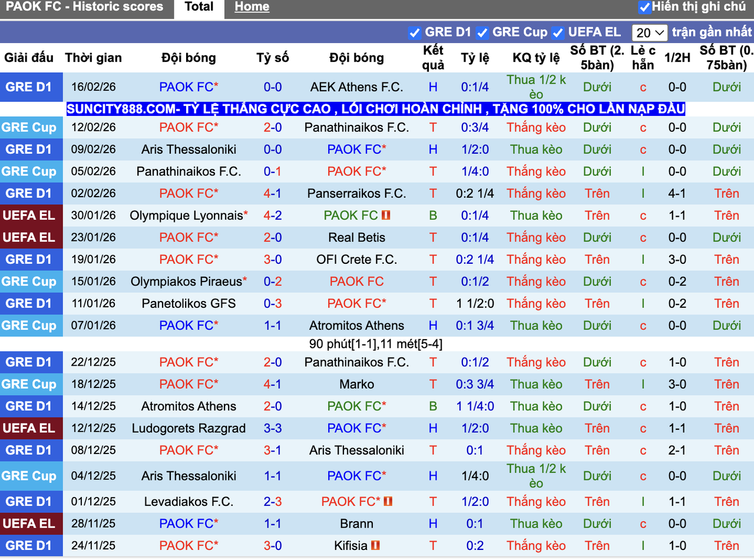Open the 20 recent matches dropdown
The height and width of the screenshot is (560, 754).
click(x=649, y=33)
